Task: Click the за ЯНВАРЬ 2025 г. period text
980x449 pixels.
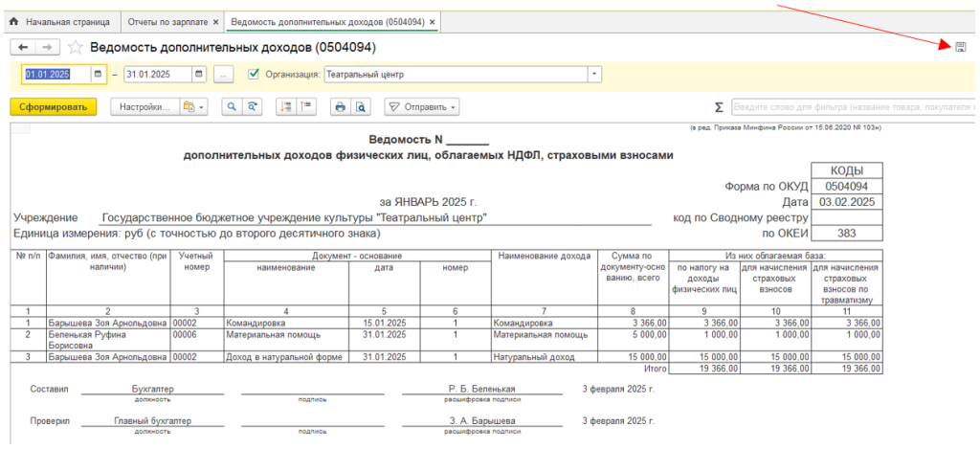Action: (x=428, y=202)
